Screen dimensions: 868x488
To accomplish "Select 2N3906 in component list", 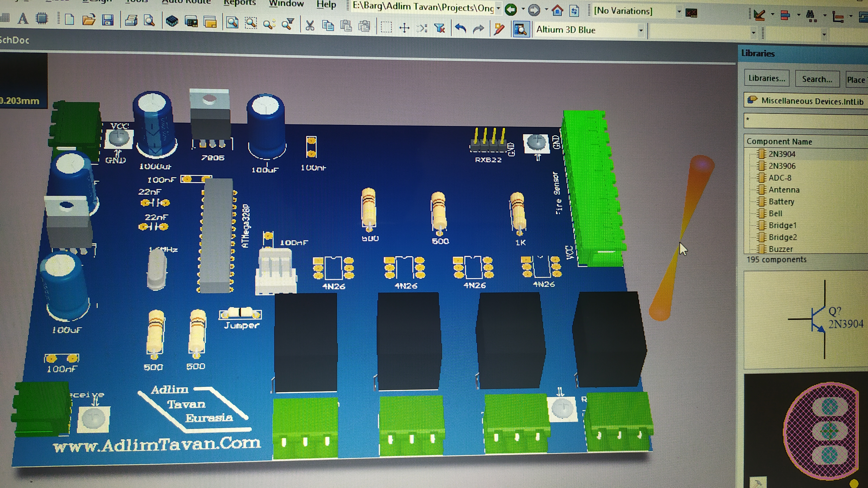I will [x=782, y=166].
